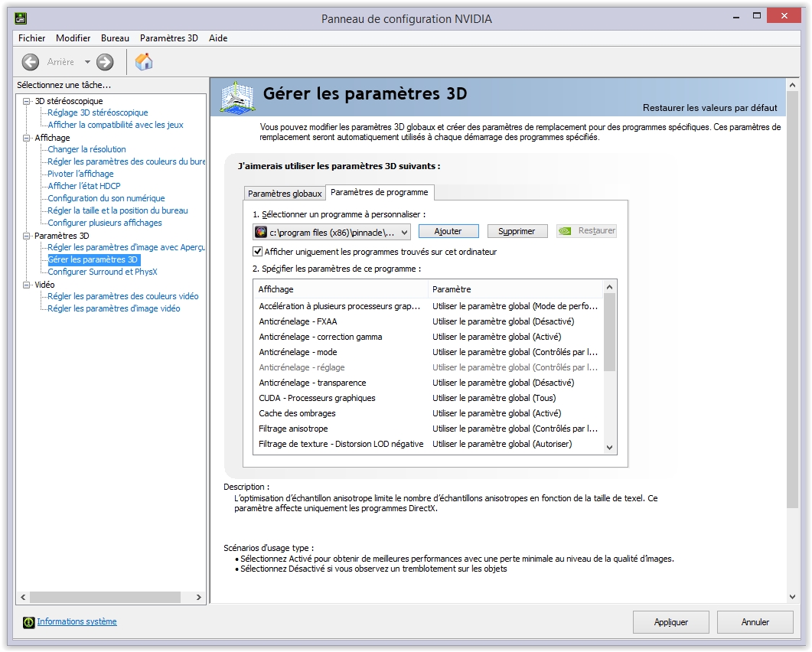Click settings list scrollbar up arrow

tap(609, 287)
